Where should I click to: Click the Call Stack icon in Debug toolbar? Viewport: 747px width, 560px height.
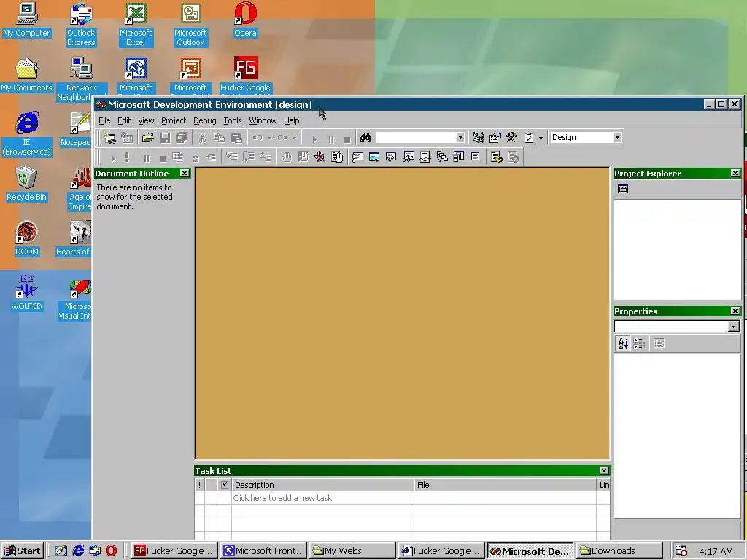point(441,157)
